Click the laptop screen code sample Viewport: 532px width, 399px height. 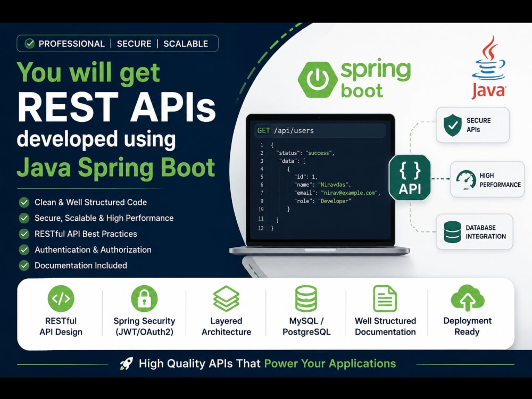320,180
